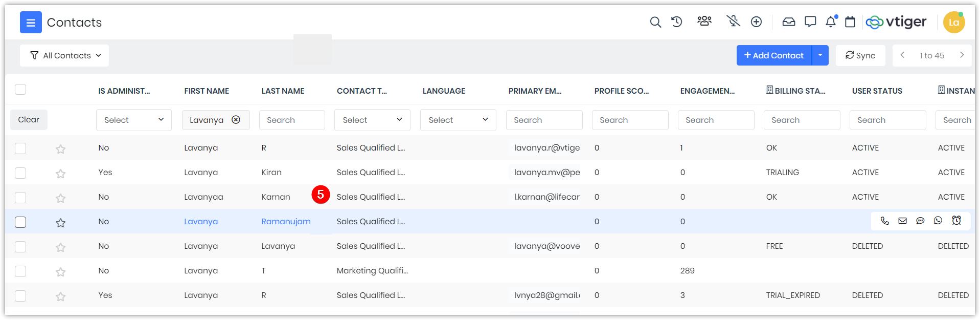This screenshot has height=320, width=980.
Task: Clear the Lavanya first name filter
Action: pyautogui.click(x=236, y=120)
